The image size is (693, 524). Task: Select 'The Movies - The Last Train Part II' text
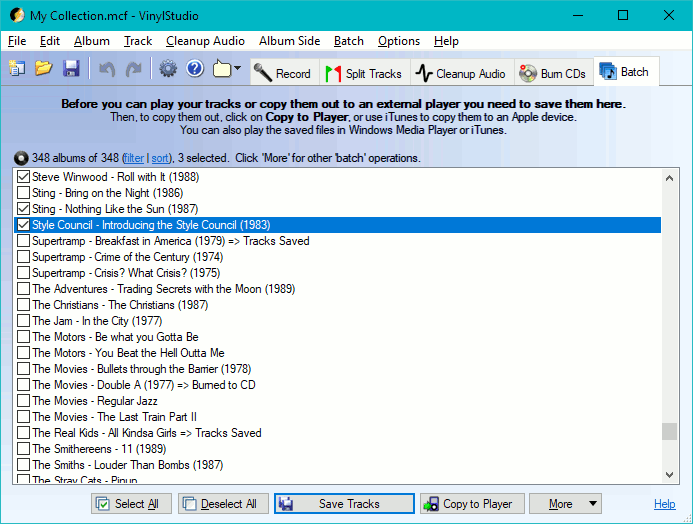pos(114,417)
